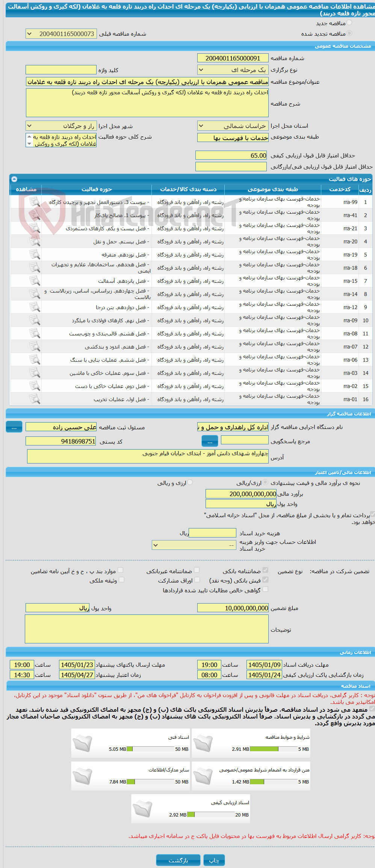The height and width of the screenshot is (868, 375).
Task: Toggle ضمانتنامه غیربانکی checkbox
Action: tap(197, 570)
